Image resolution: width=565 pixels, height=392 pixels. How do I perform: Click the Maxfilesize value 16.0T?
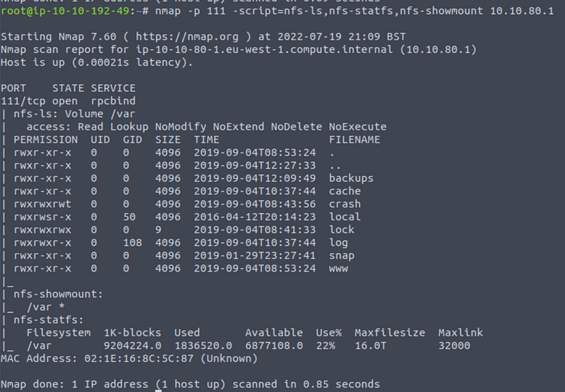371,345
